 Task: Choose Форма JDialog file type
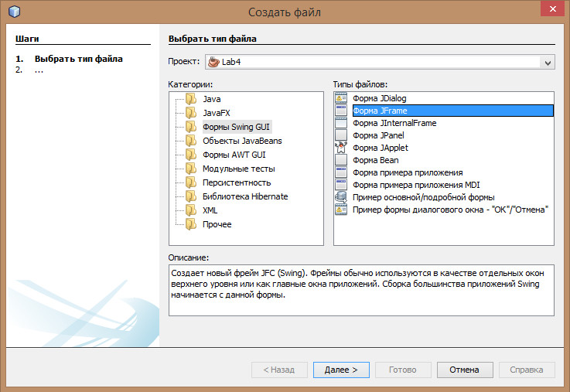380,98
